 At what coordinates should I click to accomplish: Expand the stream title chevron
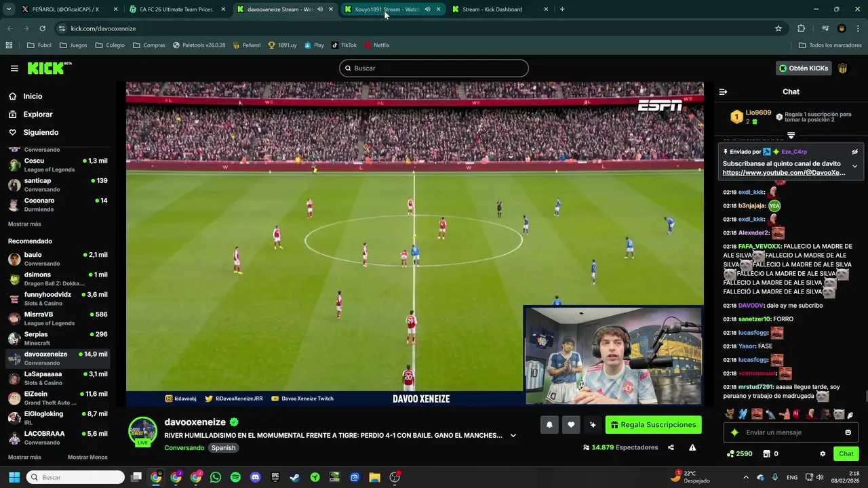pos(513,436)
